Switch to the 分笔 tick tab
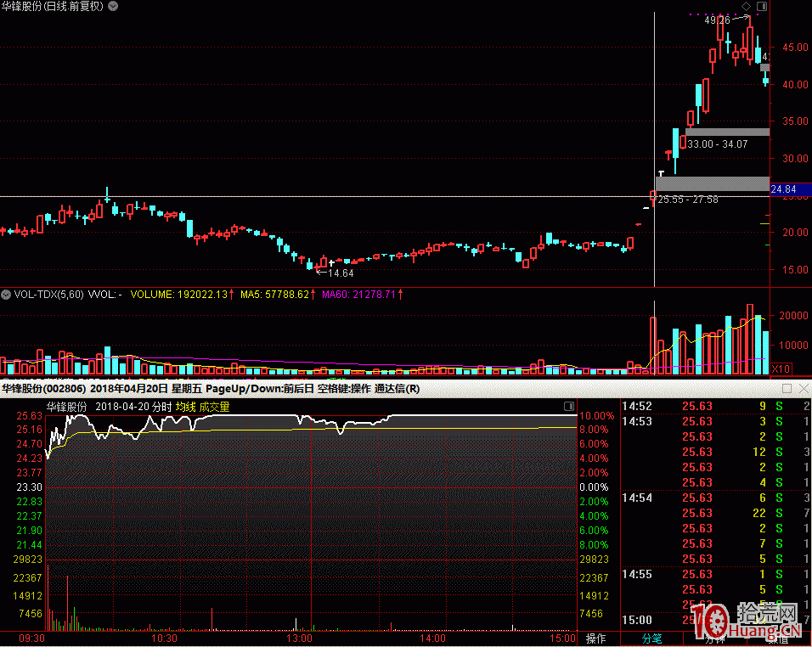The image size is (812, 647). [x=651, y=639]
